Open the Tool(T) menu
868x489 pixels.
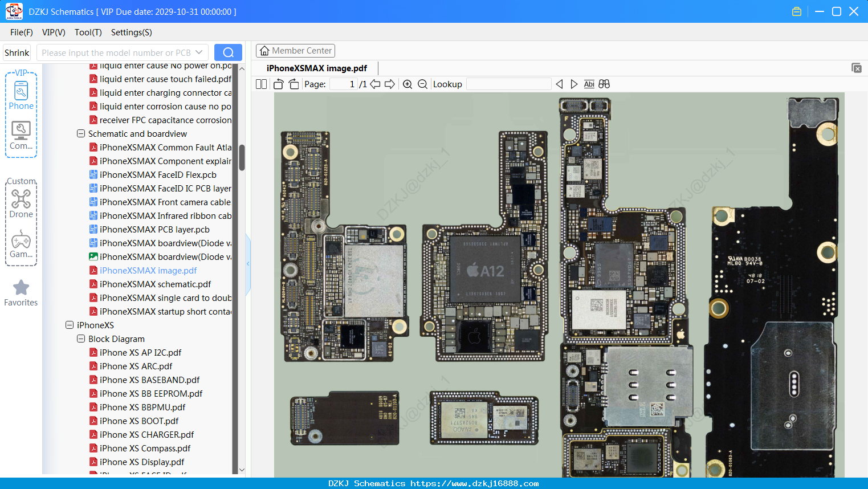pos(88,32)
